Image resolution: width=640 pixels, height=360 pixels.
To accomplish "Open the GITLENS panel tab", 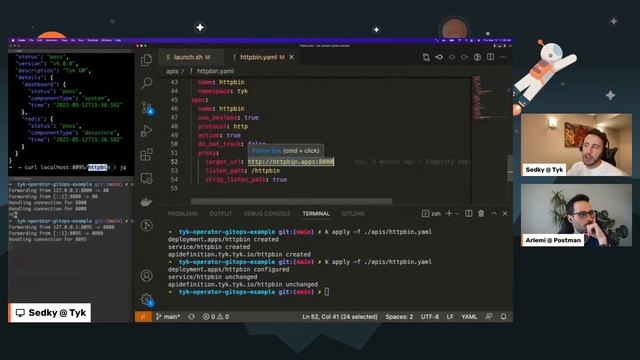I will click(x=353, y=214).
